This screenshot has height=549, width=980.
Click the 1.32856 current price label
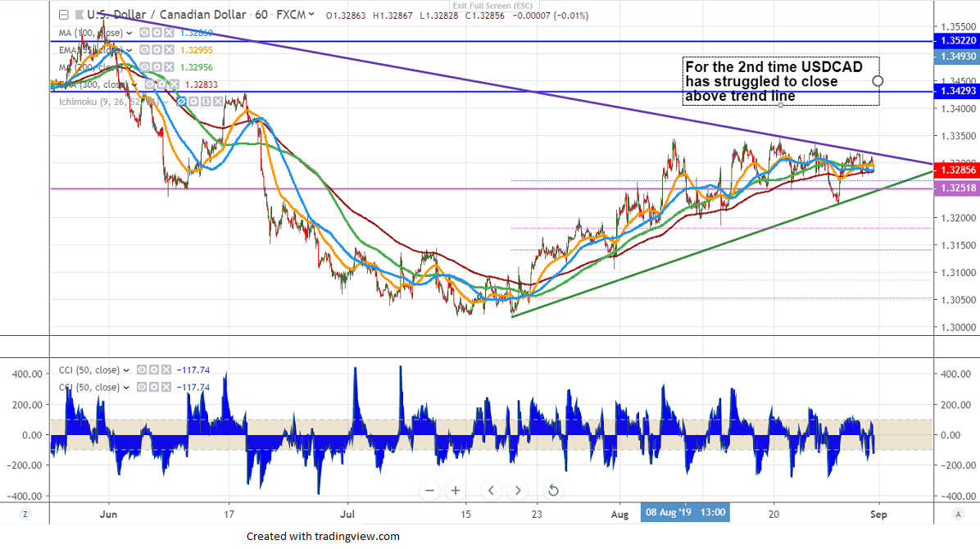click(x=957, y=170)
